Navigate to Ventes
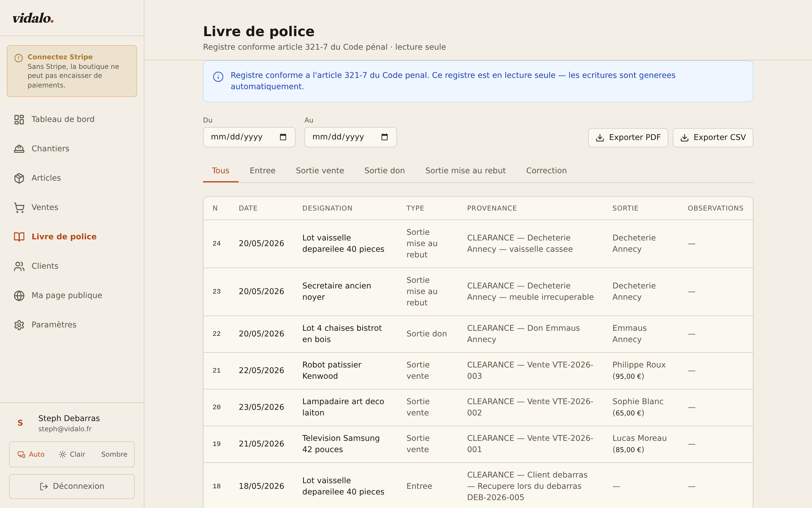812x508 pixels. [72, 207]
